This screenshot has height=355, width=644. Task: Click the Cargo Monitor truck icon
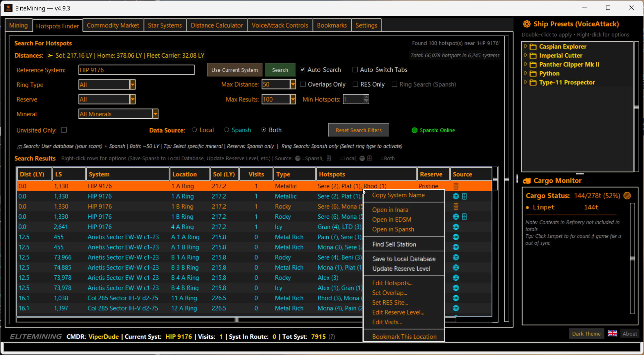tap(527, 181)
